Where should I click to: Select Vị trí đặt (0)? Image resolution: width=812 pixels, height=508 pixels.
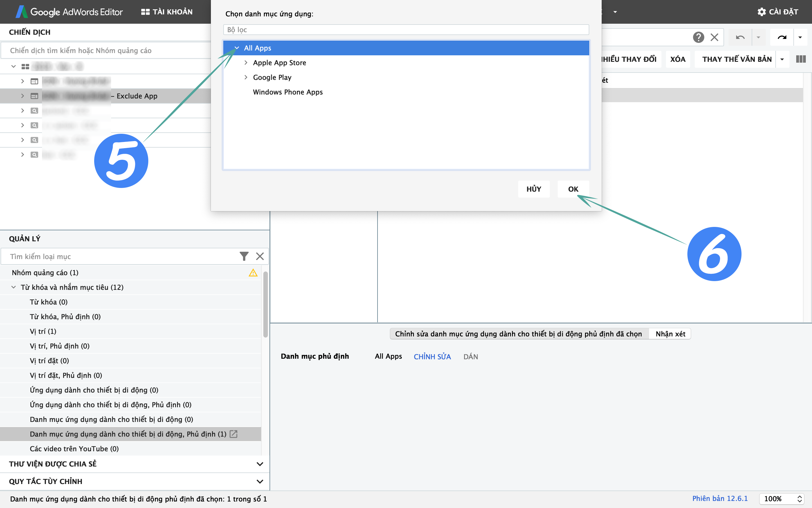pyautogui.click(x=131, y=360)
